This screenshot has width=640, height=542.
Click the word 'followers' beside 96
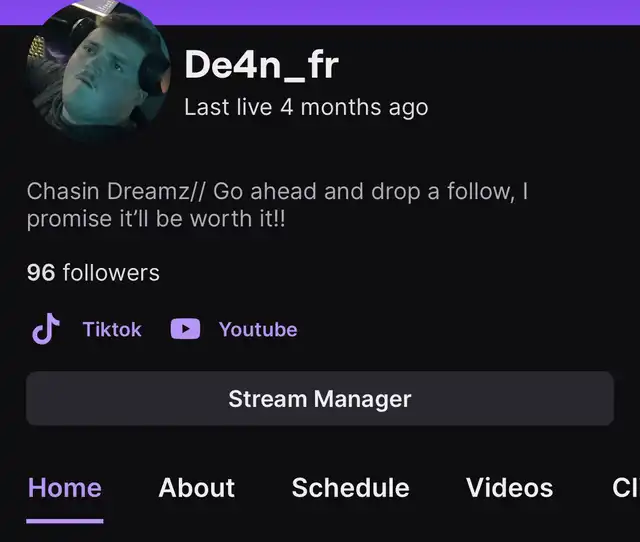click(x=111, y=273)
